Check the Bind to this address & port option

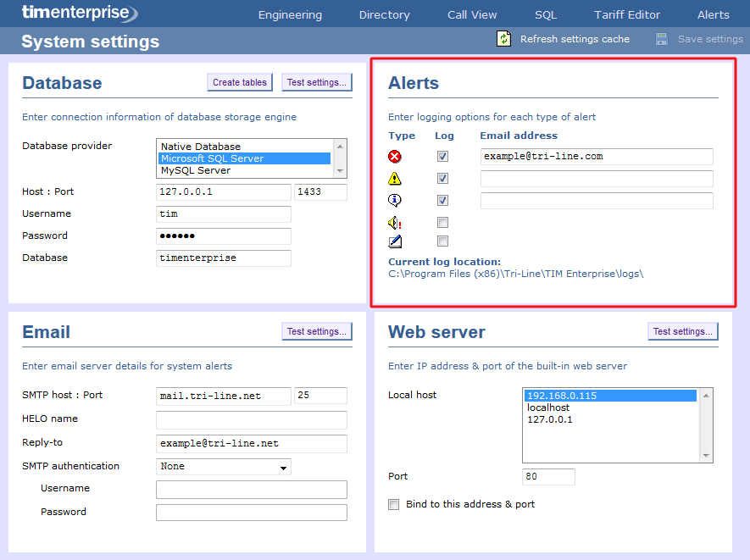[x=393, y=503]
